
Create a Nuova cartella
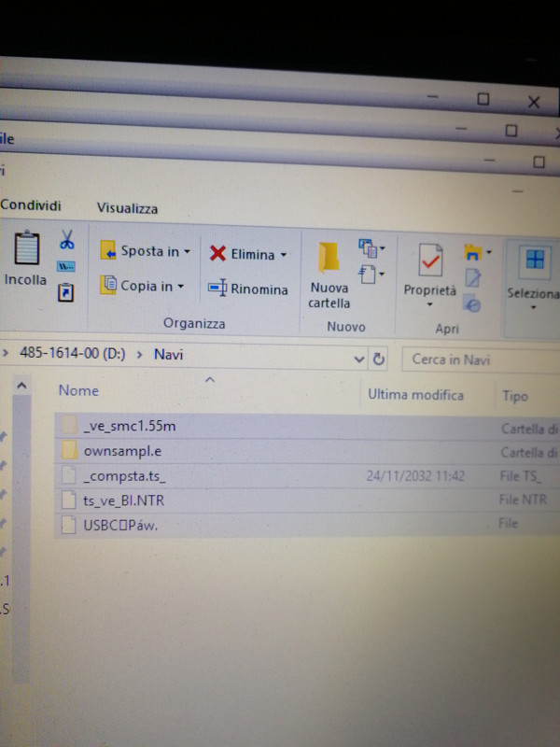[329, 275]
